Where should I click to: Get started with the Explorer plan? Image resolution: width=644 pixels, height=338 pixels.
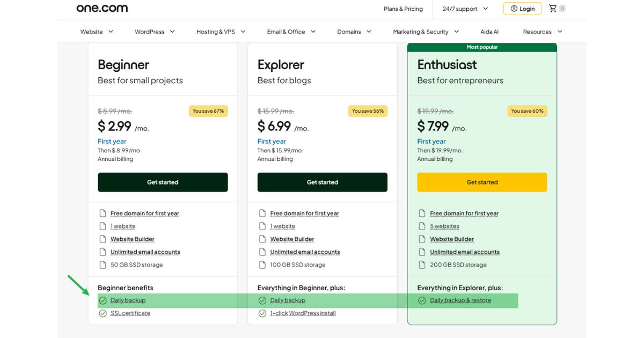pos(323,182)
